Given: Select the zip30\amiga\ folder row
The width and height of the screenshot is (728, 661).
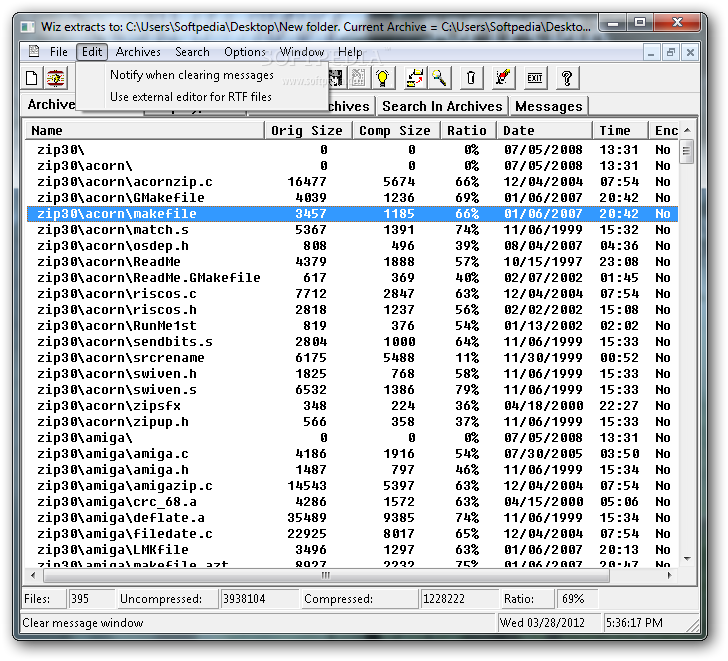Looking at the screenshot, I should (x=352, y=438).
